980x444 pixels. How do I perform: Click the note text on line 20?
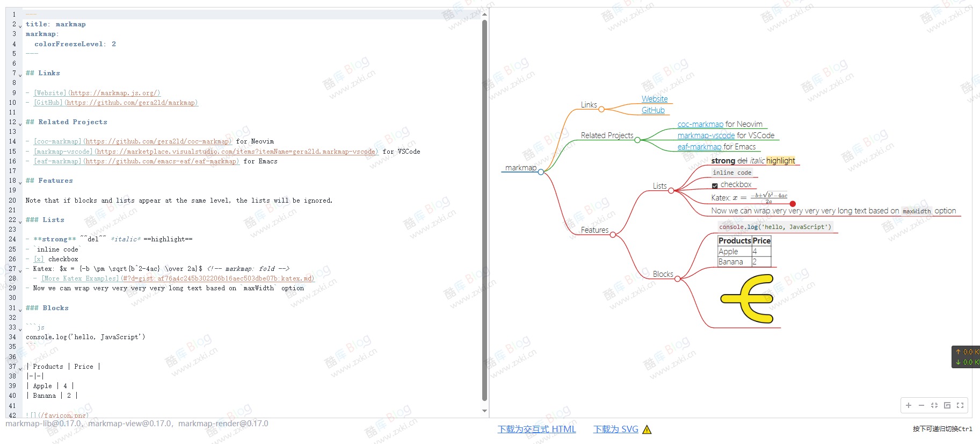[179, 200]
